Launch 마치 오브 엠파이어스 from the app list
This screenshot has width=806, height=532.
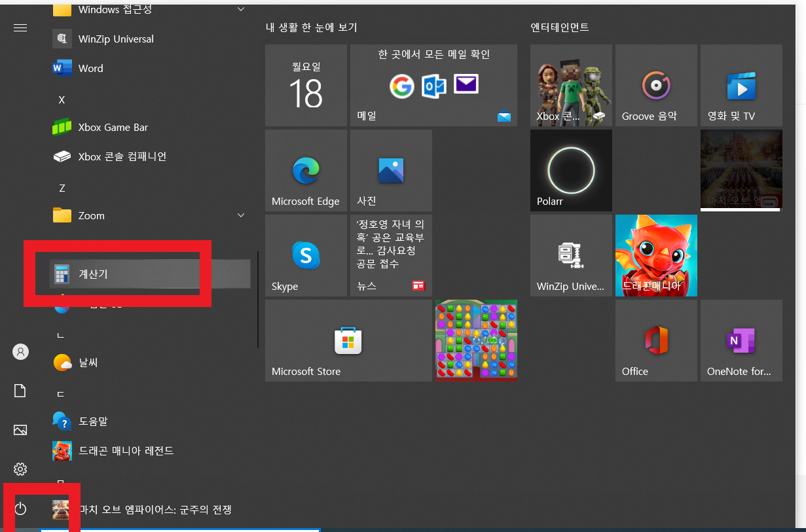tap(150, 509)
